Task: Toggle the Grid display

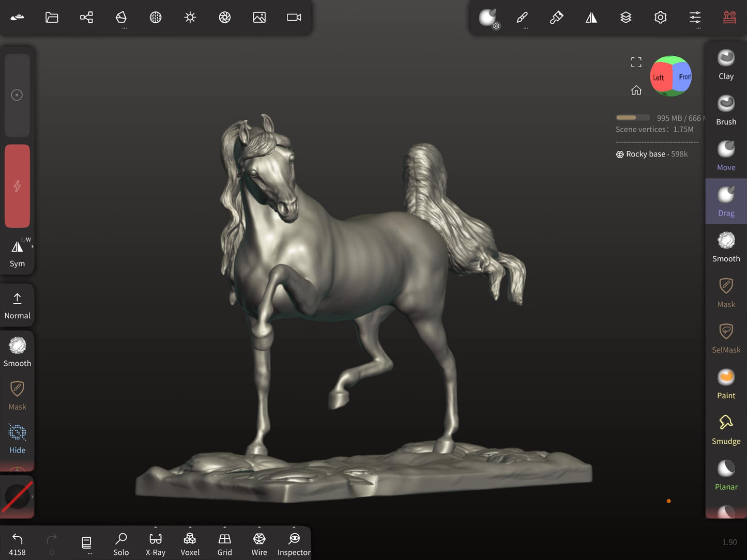Action: tap(224, 544)
